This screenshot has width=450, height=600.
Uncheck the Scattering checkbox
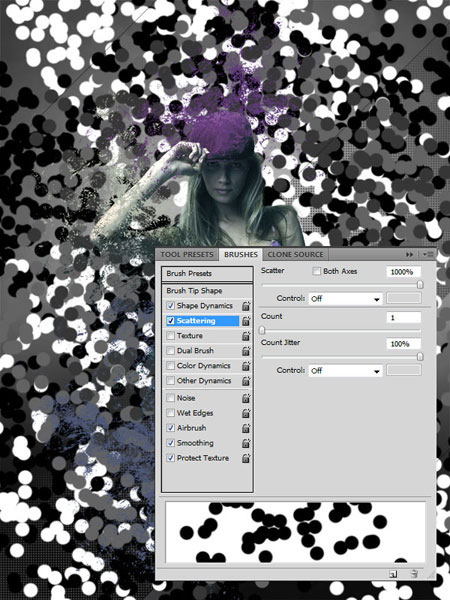(x=171, y=321)
